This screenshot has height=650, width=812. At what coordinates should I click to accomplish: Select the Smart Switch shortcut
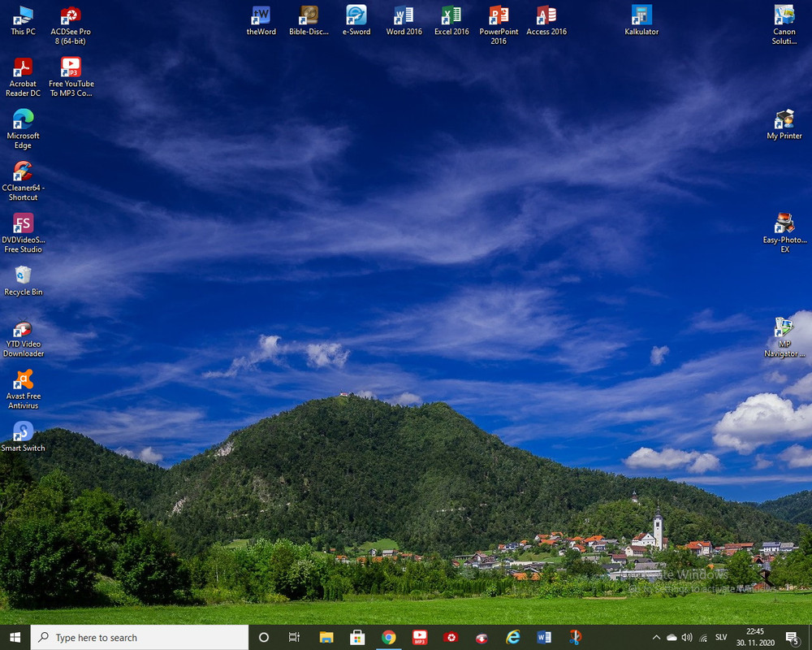23,437
